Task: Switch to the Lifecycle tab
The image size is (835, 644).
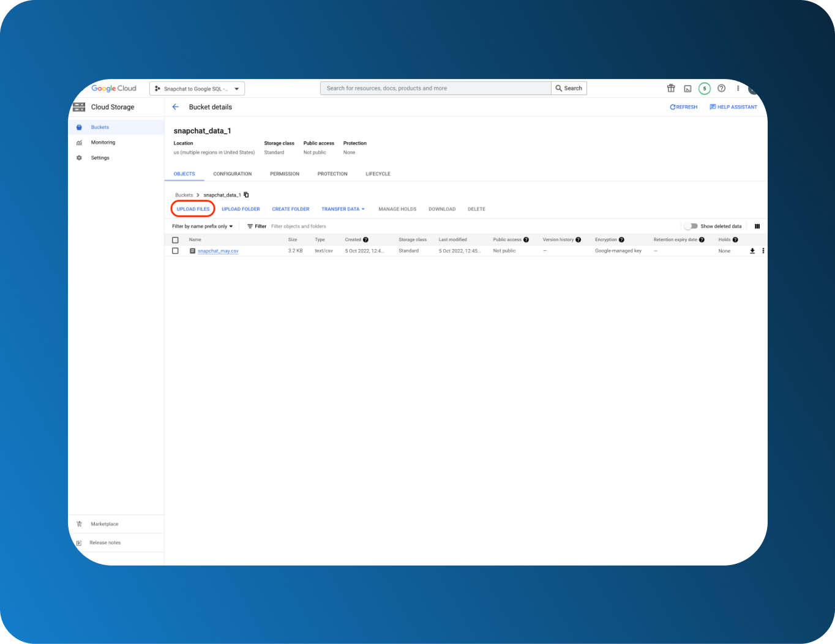Action: [x=378, y=174]
